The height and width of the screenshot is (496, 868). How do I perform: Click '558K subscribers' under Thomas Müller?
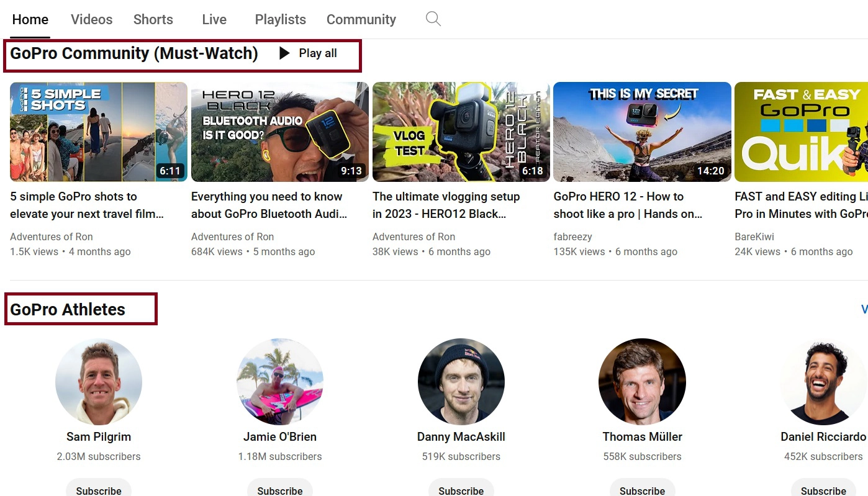642,456
